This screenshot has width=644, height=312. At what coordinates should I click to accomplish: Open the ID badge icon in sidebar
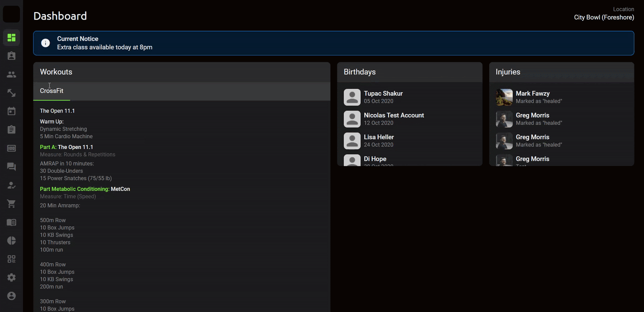point(11,56)
